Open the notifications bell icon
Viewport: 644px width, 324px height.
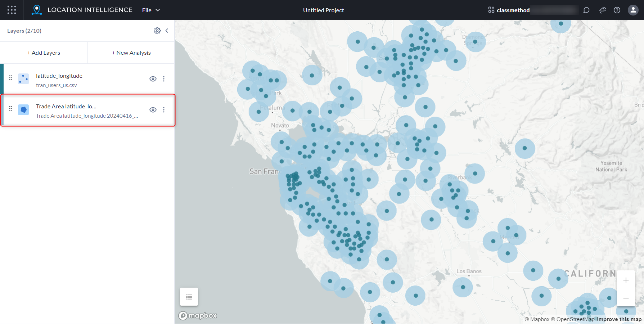tap(602, 10)
